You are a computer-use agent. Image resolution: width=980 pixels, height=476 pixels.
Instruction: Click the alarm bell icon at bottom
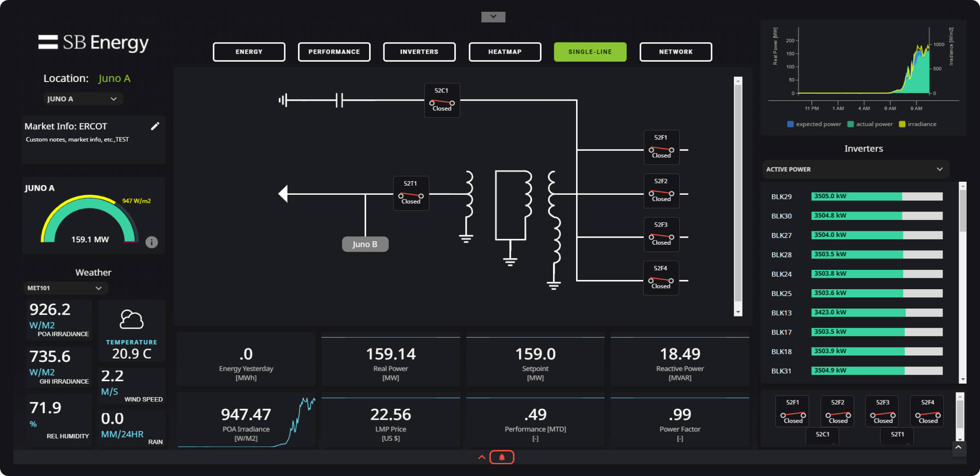[x=501, y=457]
